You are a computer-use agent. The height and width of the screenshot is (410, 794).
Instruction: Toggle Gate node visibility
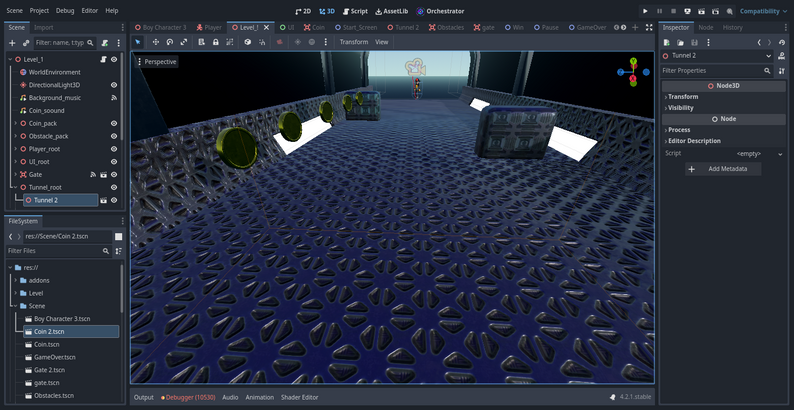coord(114,175)
